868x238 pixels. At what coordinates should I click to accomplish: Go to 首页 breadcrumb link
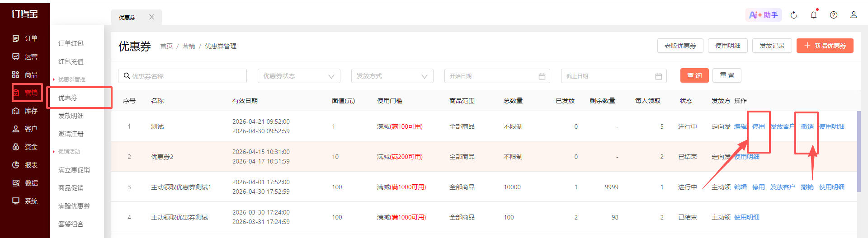(166, 46)
